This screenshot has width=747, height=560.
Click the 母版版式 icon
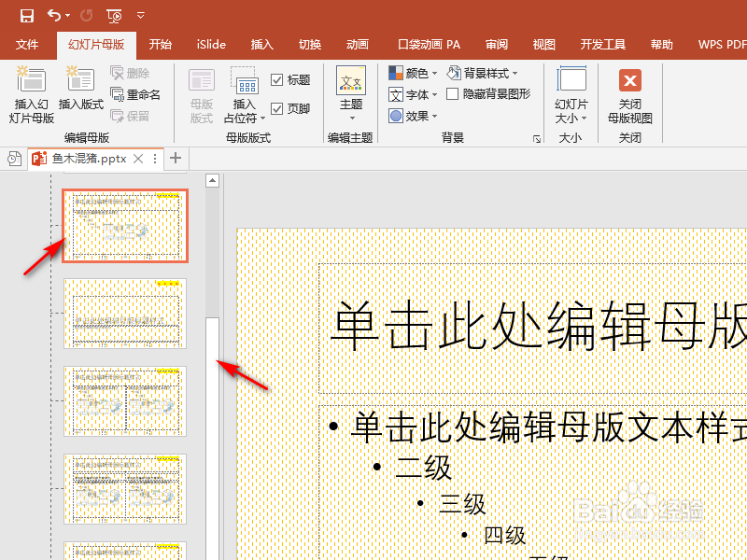(202, 95)
